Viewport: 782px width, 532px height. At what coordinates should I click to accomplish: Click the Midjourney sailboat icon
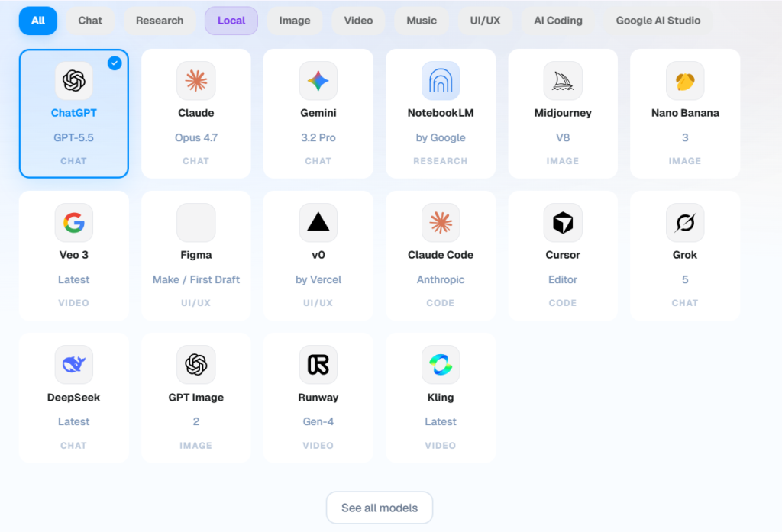click(563, 81)
